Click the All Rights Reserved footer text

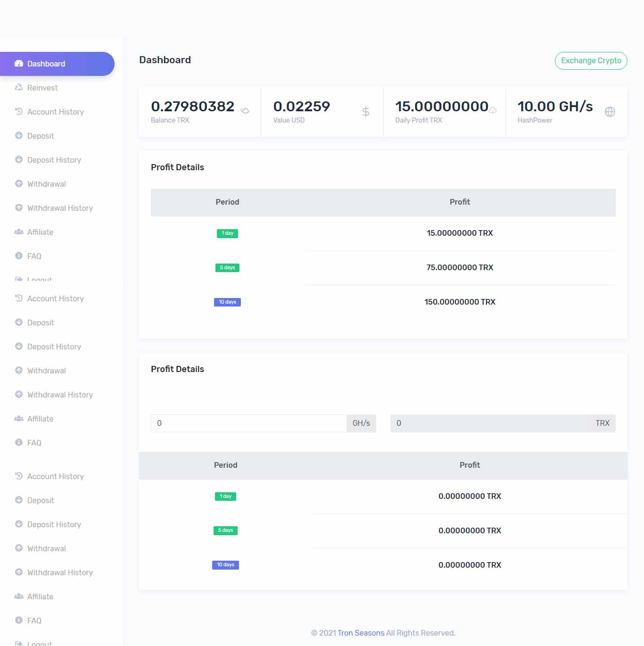(421, 633)
